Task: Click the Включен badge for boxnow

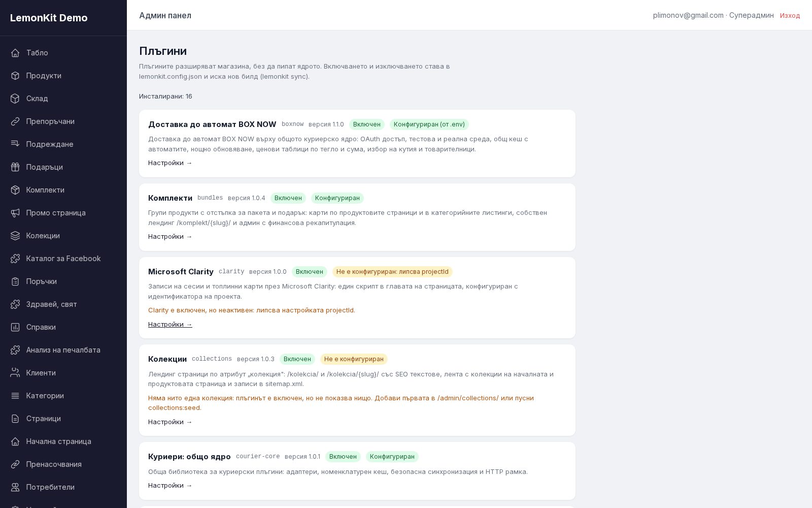Action: coord(367,124)
